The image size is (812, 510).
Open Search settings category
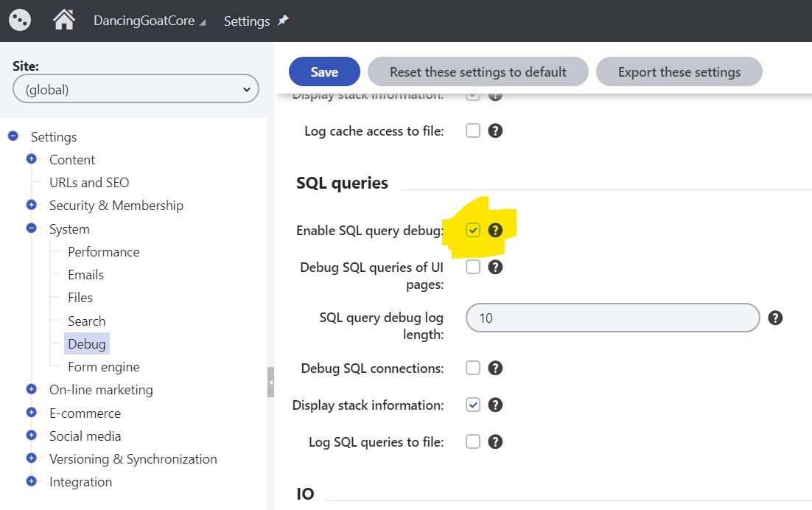click(86, 321)
